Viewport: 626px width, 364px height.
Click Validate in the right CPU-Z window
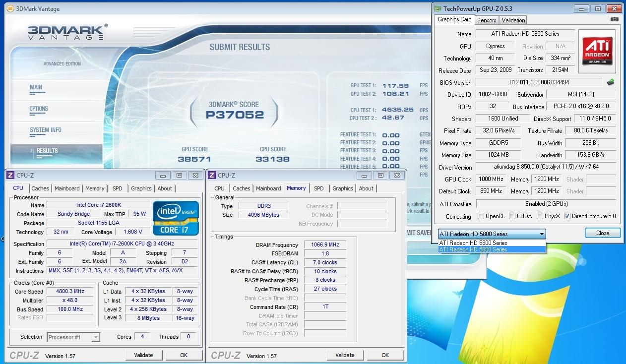[x=345, y=355]
